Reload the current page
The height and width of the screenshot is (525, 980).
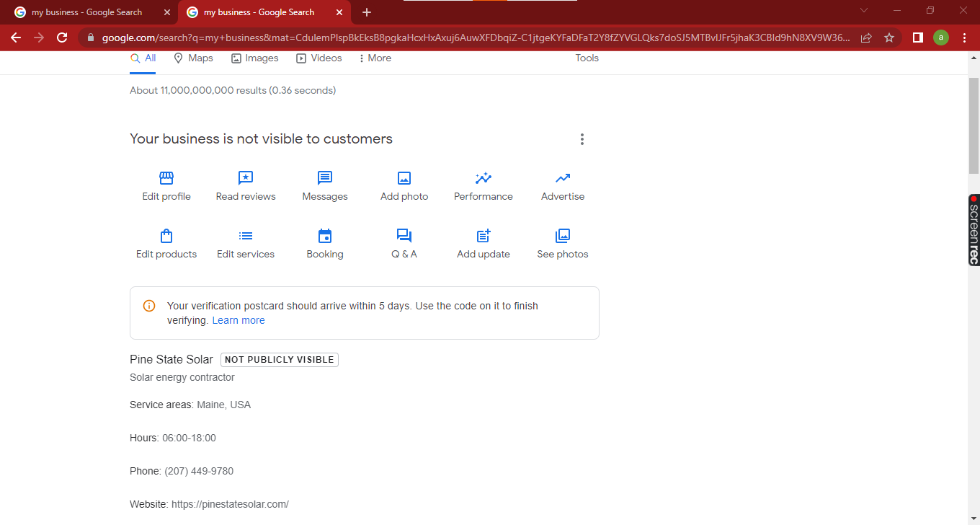point(62,37)
